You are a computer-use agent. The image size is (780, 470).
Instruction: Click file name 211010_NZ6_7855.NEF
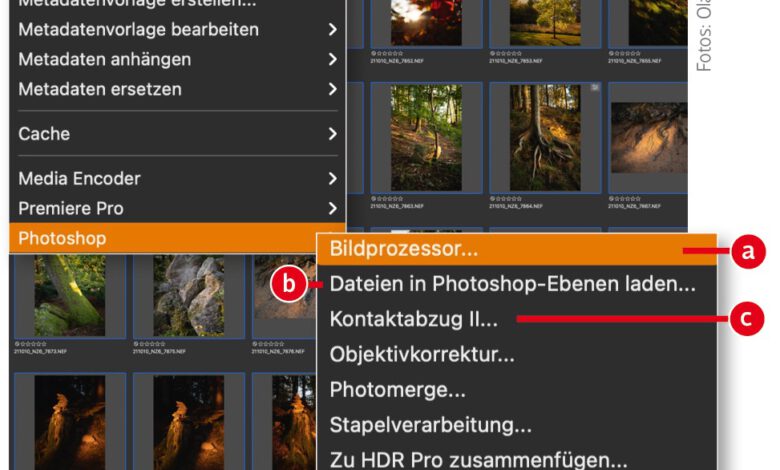click(x=635, y=61)
